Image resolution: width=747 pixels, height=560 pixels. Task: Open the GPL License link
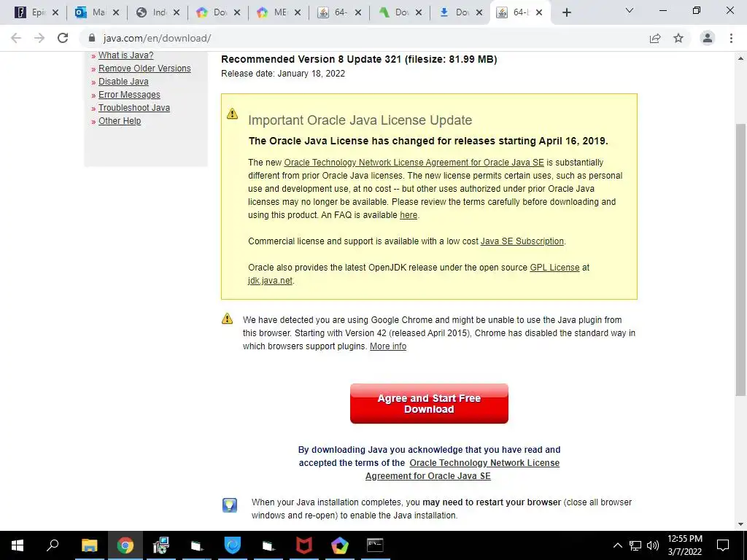click(x=554, y=267)
